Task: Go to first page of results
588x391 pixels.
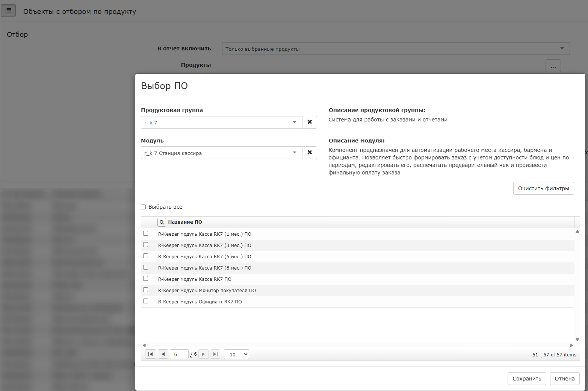Action: [151, 354]
